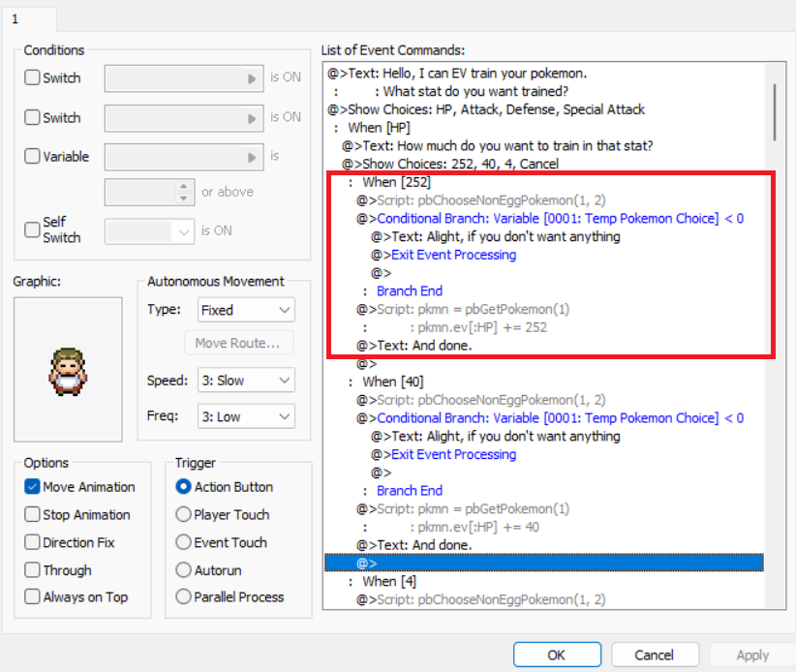Open the Self Switch letter dropdown
Screen dimensions: 796x672
tap(149, 231)
